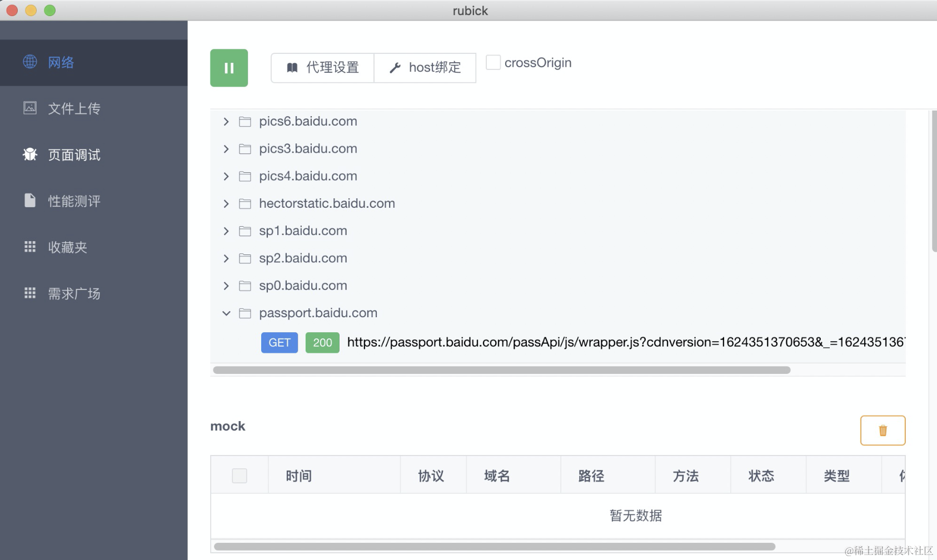Click the image icon beside 文件上传
The width and height of the screenshot is (937, 560).
30,108
